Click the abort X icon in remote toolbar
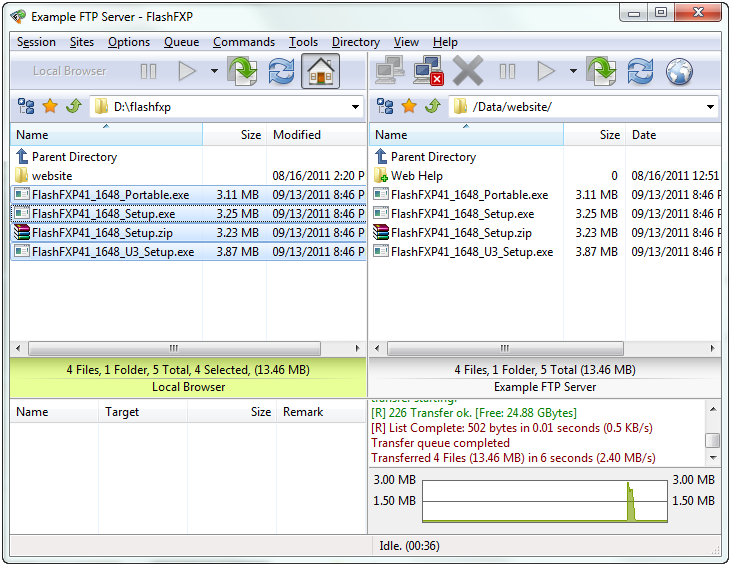 tap(467, 71)
